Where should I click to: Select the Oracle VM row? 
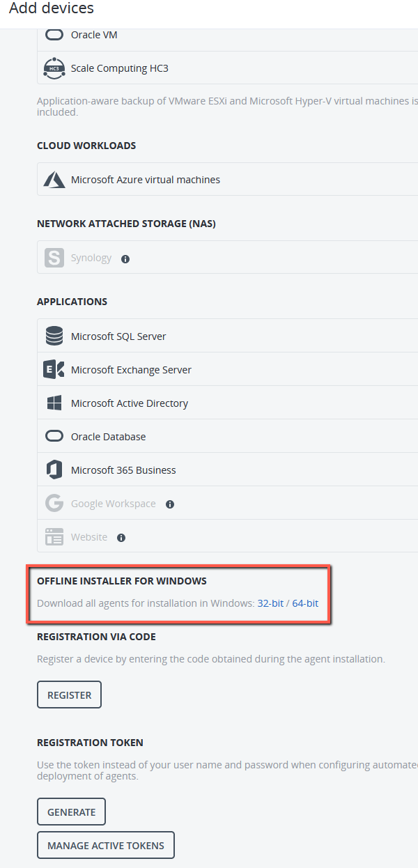227,36
